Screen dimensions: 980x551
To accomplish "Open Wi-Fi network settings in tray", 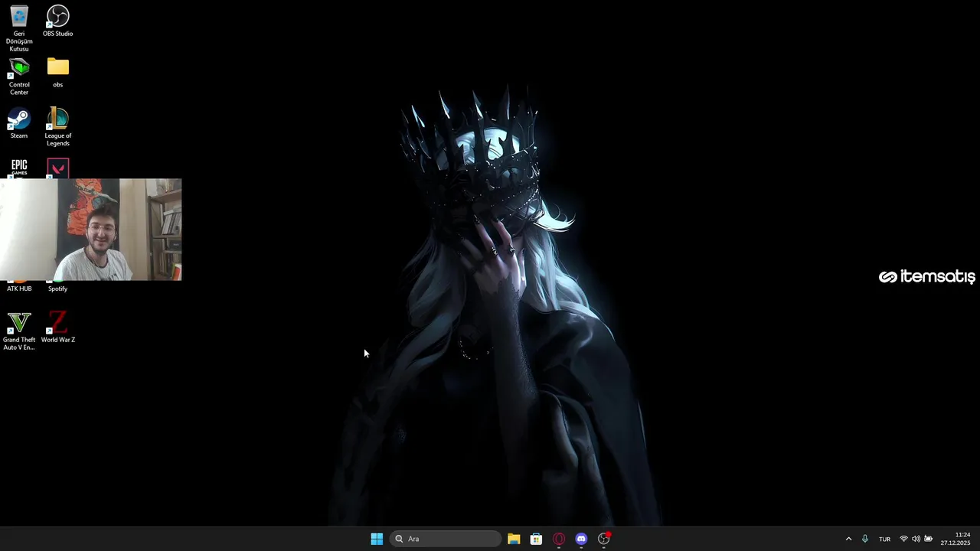I will [903, 539].
